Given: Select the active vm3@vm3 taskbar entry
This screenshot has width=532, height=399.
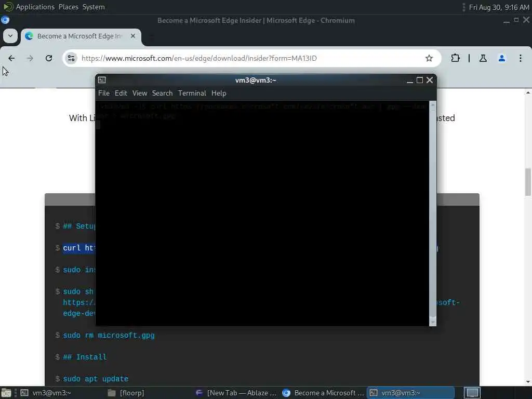Looking at the screenshot, I should click(410, 393).
